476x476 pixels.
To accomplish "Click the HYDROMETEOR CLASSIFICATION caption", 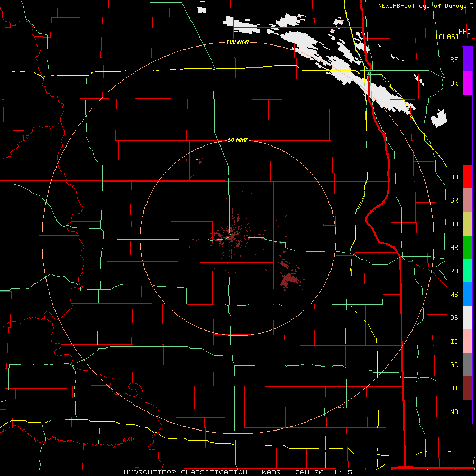I will [x=186, y=472].
